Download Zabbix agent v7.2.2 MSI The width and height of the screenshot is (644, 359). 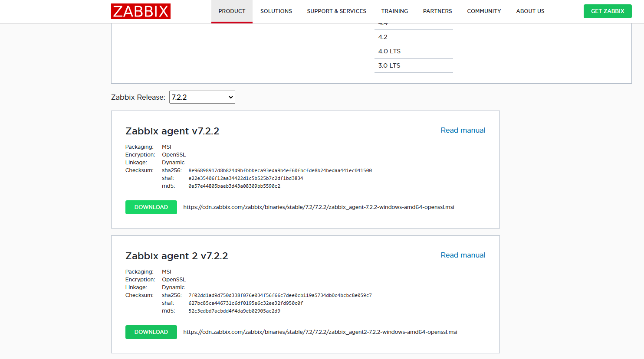point(151,207)
